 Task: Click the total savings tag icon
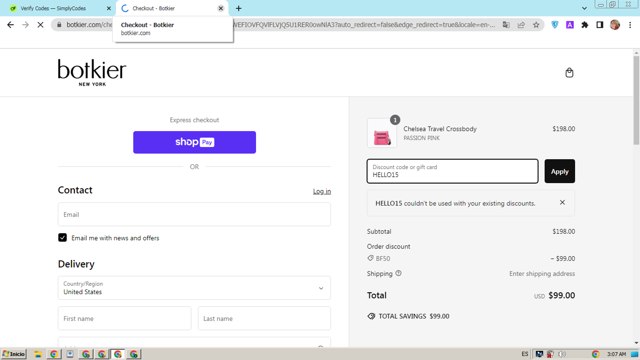371,316
